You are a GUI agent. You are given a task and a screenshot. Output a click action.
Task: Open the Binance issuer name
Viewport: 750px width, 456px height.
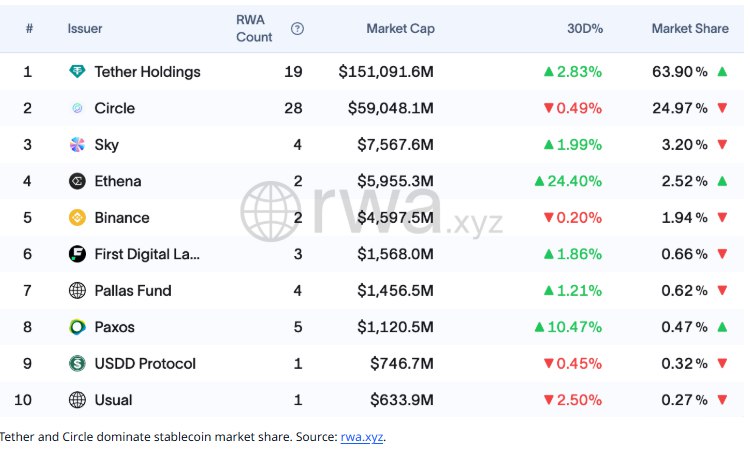click(121, 218)
